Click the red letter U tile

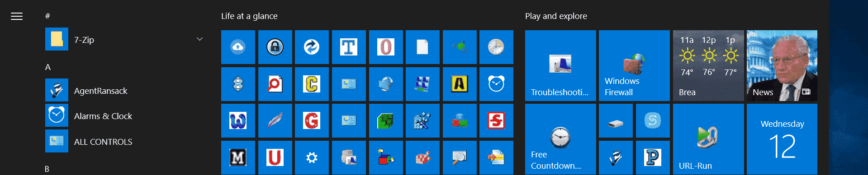click(x=275, y=157)
